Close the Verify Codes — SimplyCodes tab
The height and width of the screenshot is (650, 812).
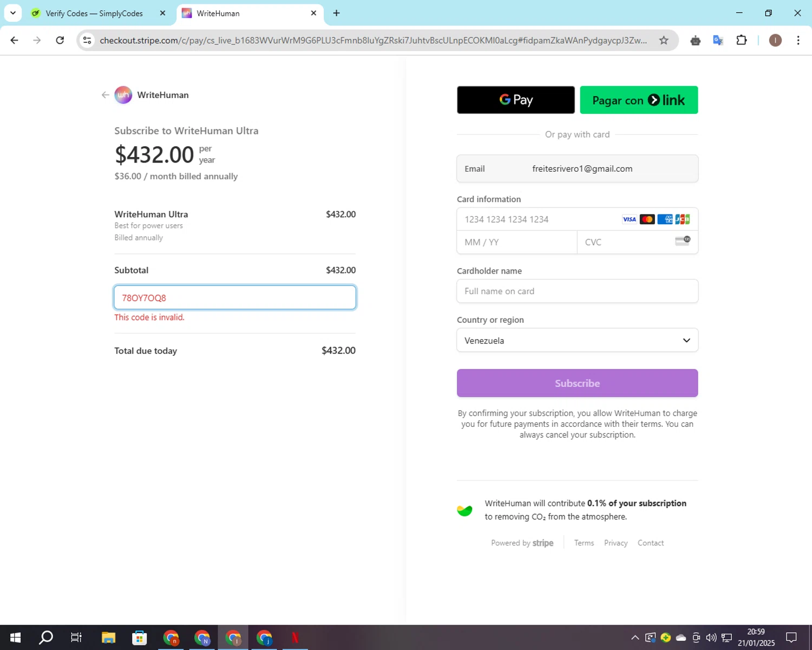[x=162, y=13]
